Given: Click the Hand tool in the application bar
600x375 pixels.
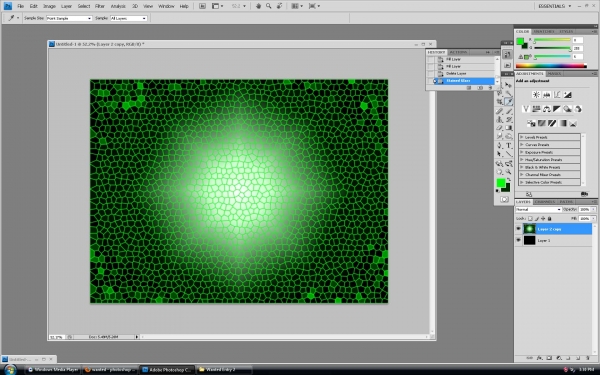Looking at the screenshot, I should (258, 6).
